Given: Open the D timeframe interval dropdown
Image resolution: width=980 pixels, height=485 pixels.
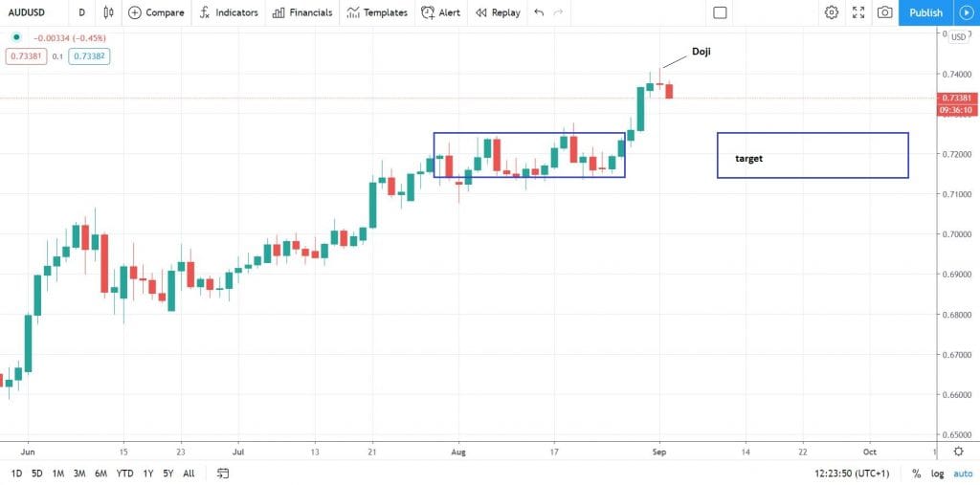Looking at the screenshot, I should [82, 11].
